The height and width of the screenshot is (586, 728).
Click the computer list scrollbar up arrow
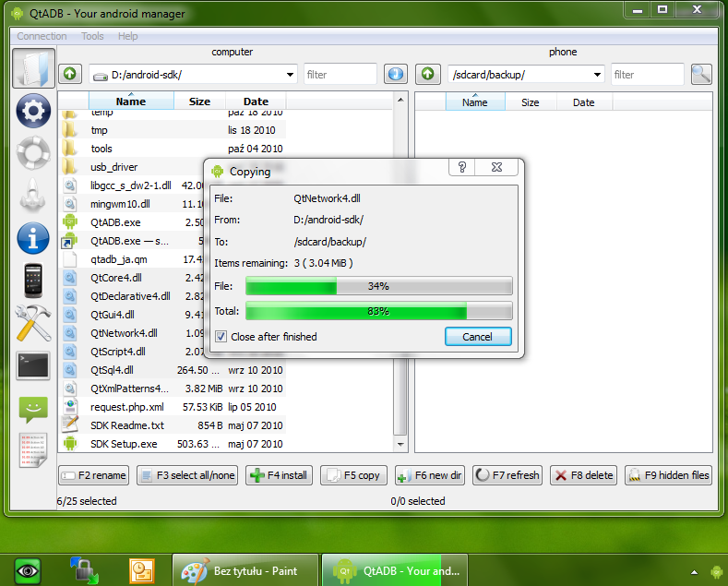click(x=400, y=100)
